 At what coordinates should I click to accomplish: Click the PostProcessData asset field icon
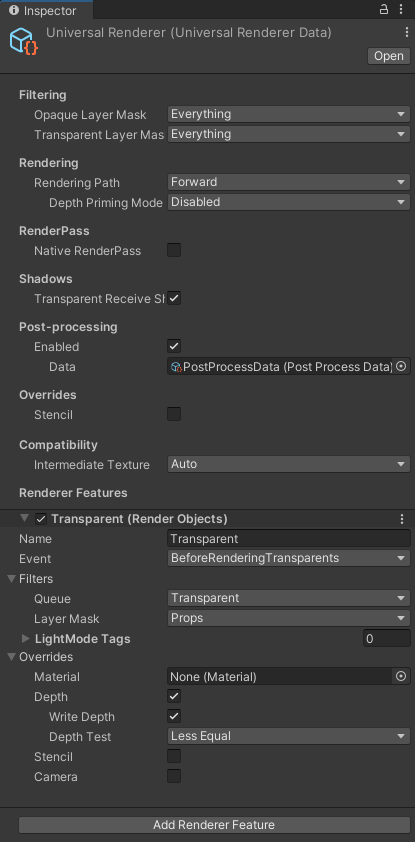point(177,367)
